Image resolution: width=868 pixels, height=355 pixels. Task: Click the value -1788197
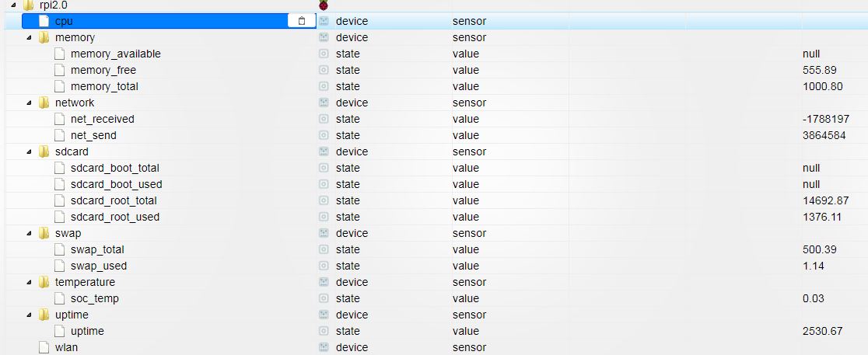pyautogui.click(x=826, y=120)
